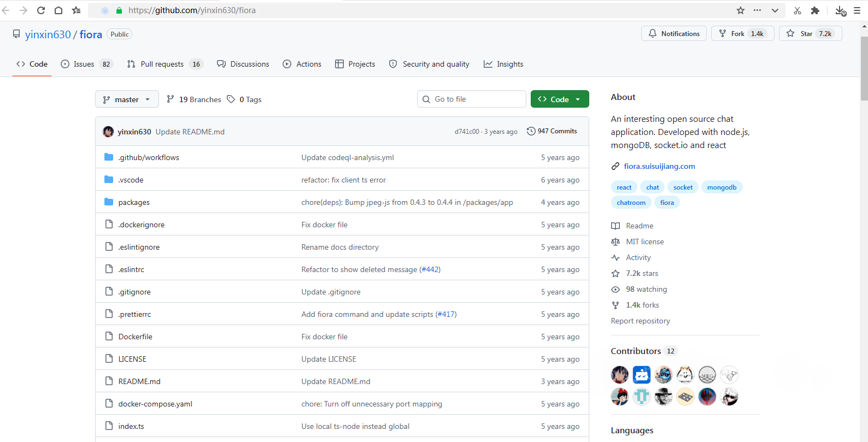Open the Notifications subscription button

tap(674, 34)
